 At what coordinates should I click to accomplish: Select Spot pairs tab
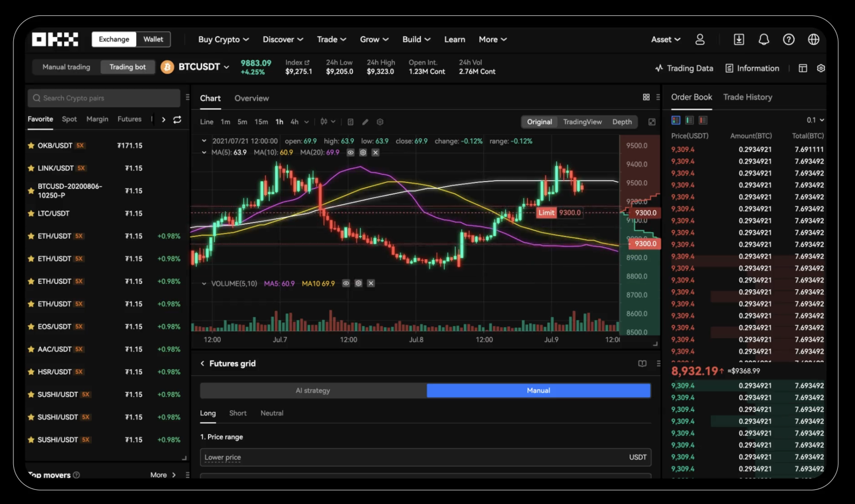click(69, 119)
